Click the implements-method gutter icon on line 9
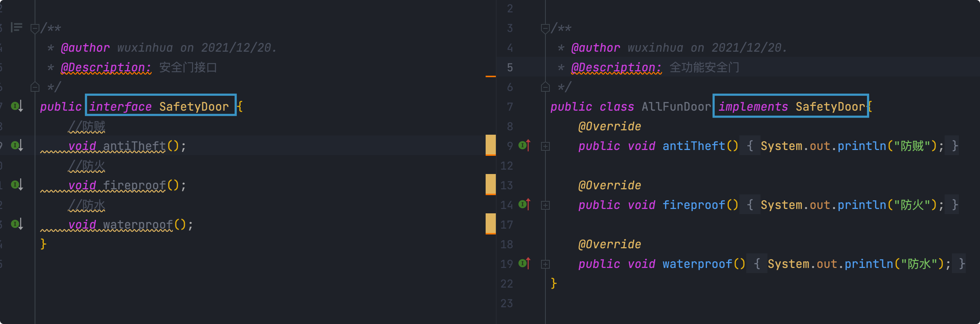Viewport: 980px width, 324px height. click(525, 146)
